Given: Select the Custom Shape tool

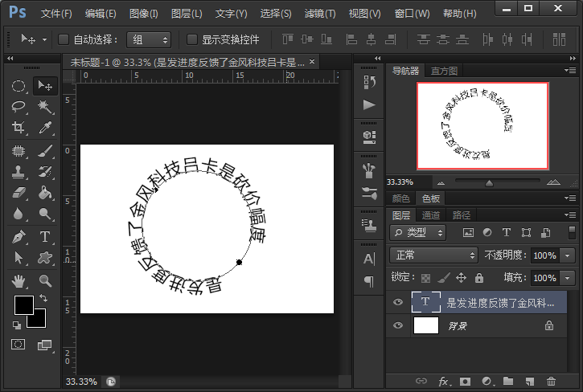Looking at the screenshot, I should point(45,258).
